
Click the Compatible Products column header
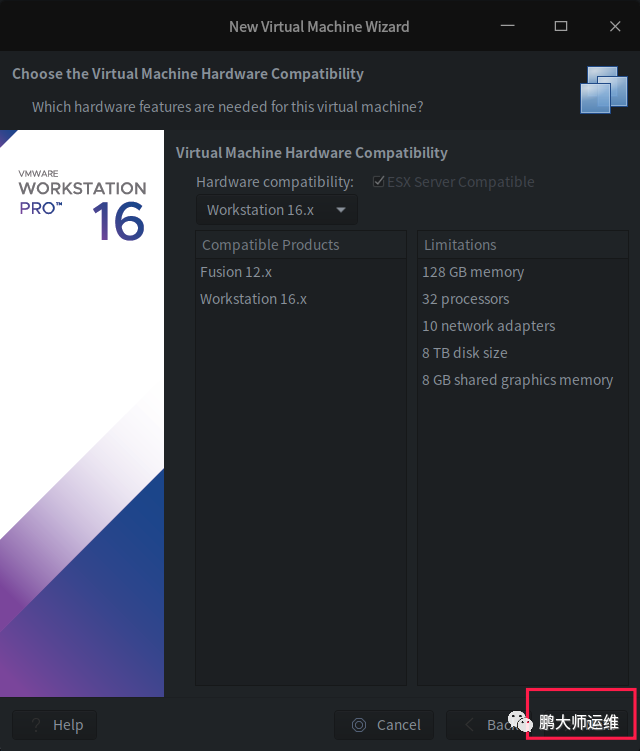pyautogui.click(x=301, y=245)
